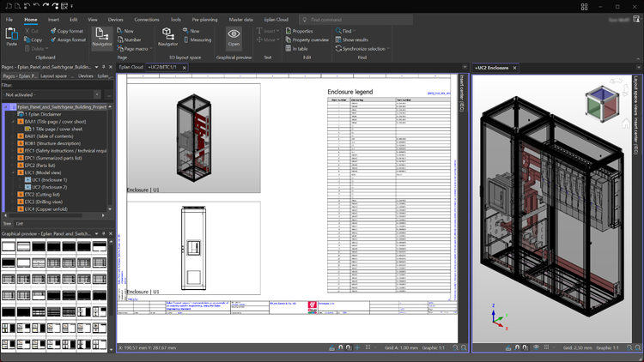Viewport: 644px width, 362px height.
Task: Open the Filter 'Not activated' combo box
Action: click(52, 94)
